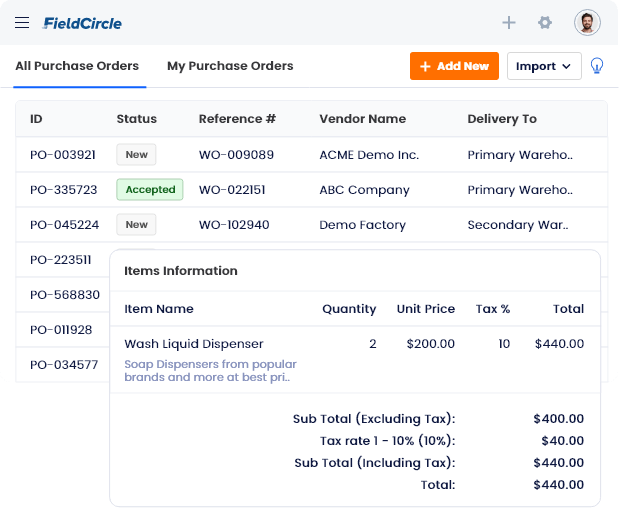This screenshot has width=619, height=508.
Task: Click Item Name column header
Action: click(x=159, y=309)
